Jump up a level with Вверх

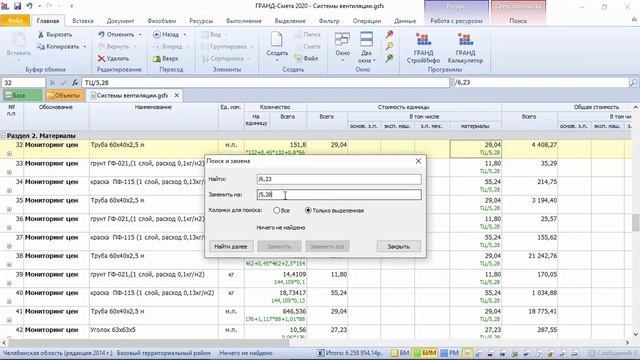166,58
